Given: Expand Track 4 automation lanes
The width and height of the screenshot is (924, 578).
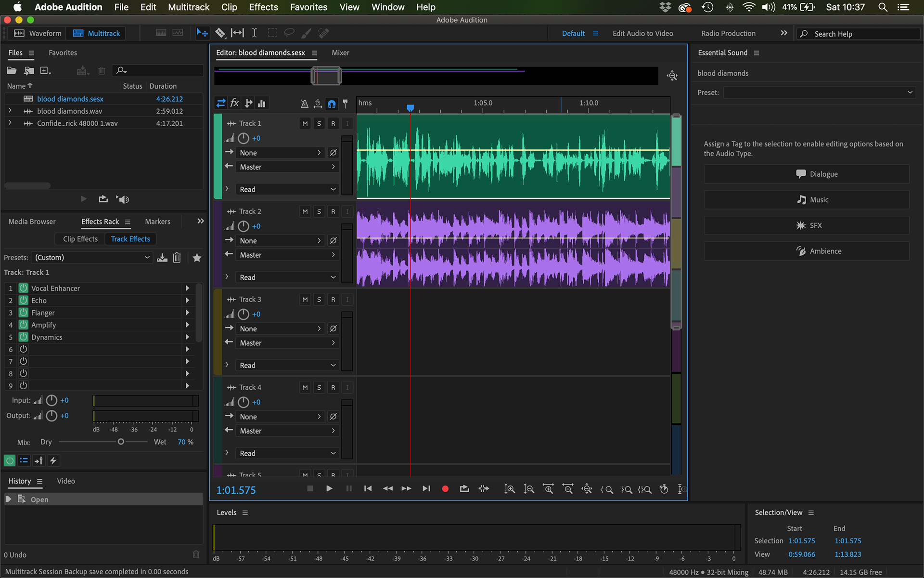Looking at the screenshot, I should click(227, 453).
